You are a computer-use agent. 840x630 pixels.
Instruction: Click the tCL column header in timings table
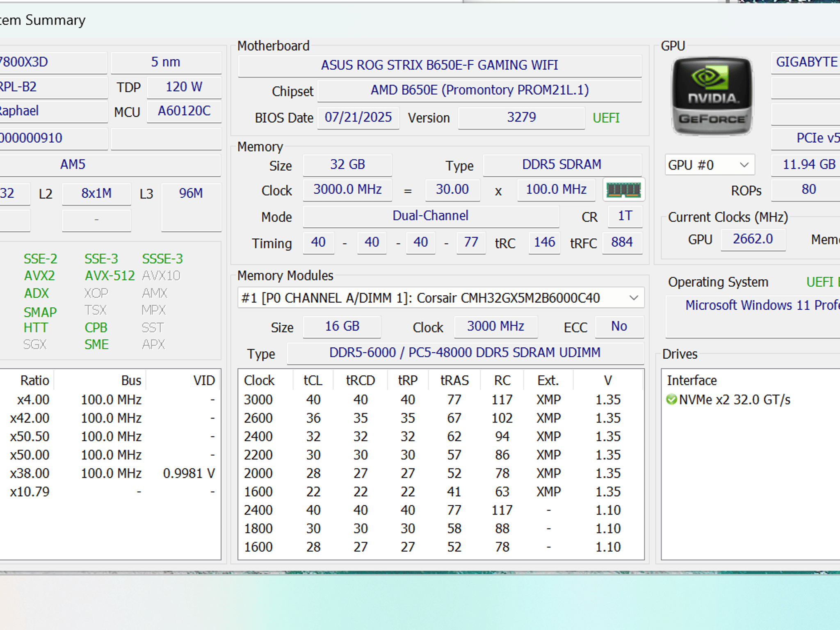click(x=313, y=380)
